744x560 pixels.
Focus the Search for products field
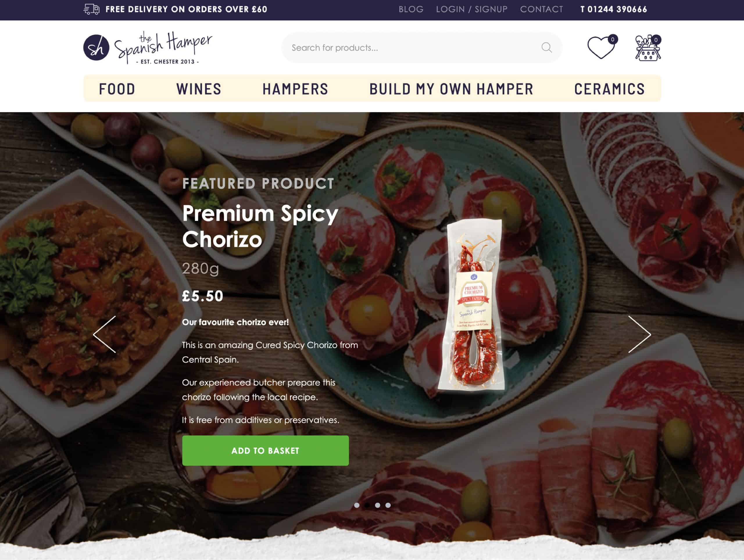[421, 47]
